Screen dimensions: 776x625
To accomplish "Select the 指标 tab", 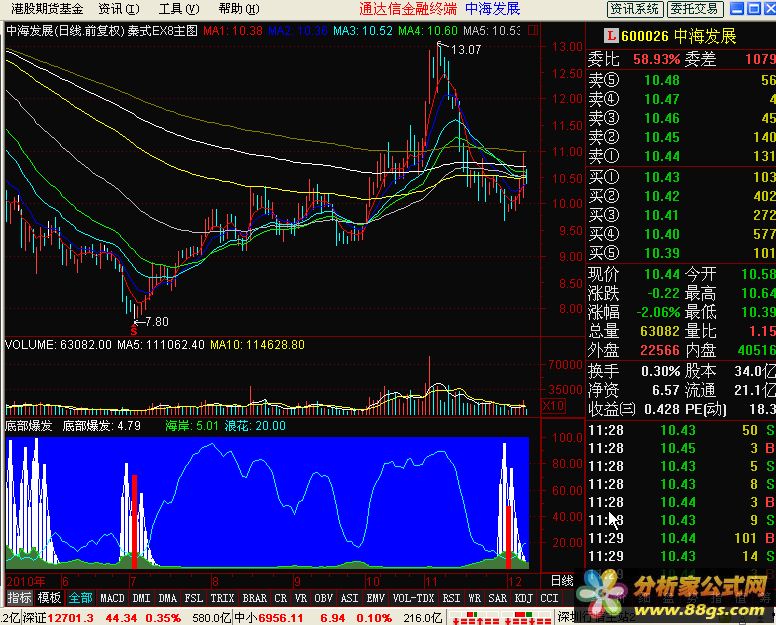I will pyautogui.click(x=20, y=598).
